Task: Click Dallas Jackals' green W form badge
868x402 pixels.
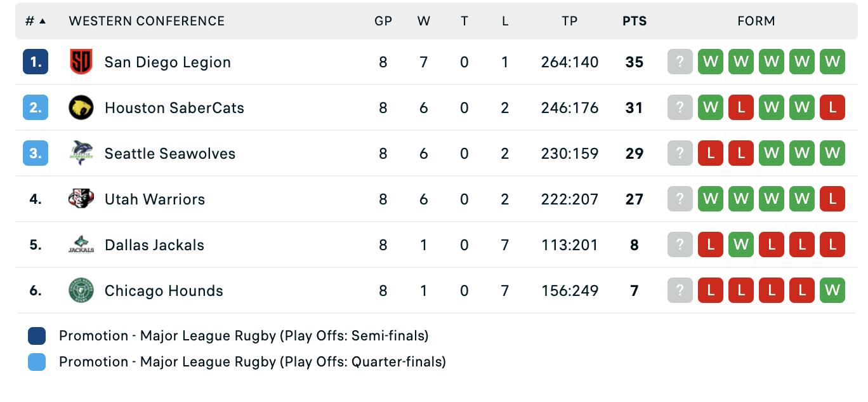Action: click(x=741, y=245)
